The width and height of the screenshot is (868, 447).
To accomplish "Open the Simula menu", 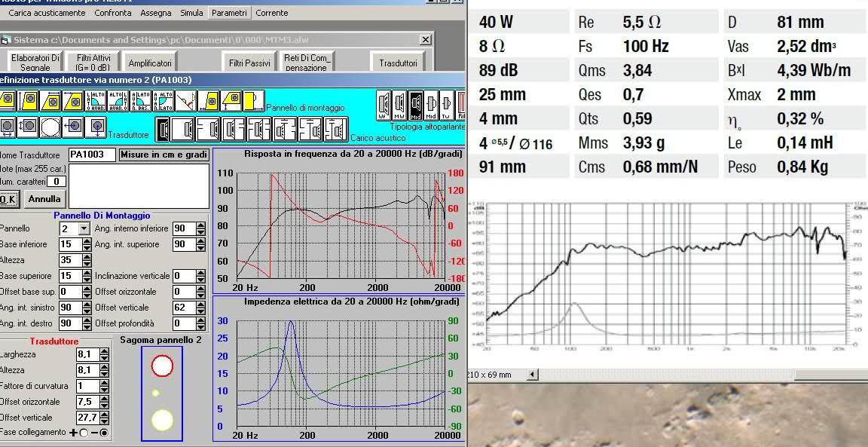I will (191, 12).
